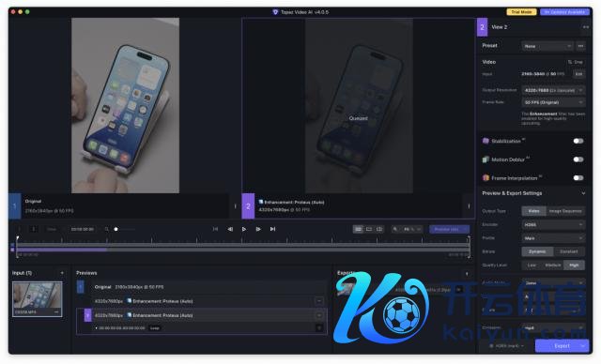Screen dimensions: 601x364
Task: Turn on Frame Interpolation switch
Action: [x=578, y=177]
